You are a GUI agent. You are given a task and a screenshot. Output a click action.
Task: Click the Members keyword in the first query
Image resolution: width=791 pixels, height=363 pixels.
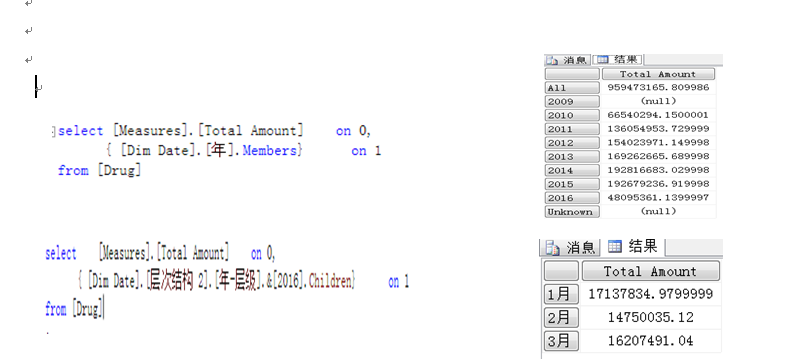pyautogui.click(x=269, y=150)
